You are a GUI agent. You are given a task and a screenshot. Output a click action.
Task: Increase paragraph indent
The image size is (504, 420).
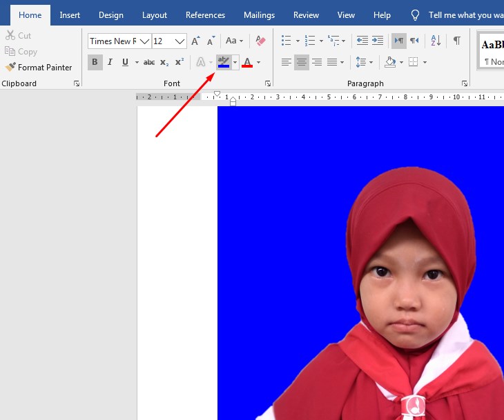pos(378,41)
